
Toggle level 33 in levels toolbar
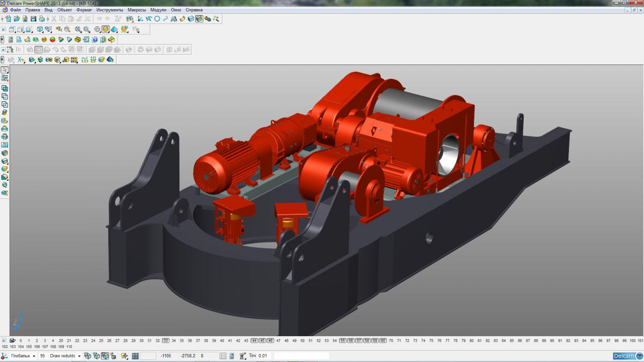tap(166, 341)
